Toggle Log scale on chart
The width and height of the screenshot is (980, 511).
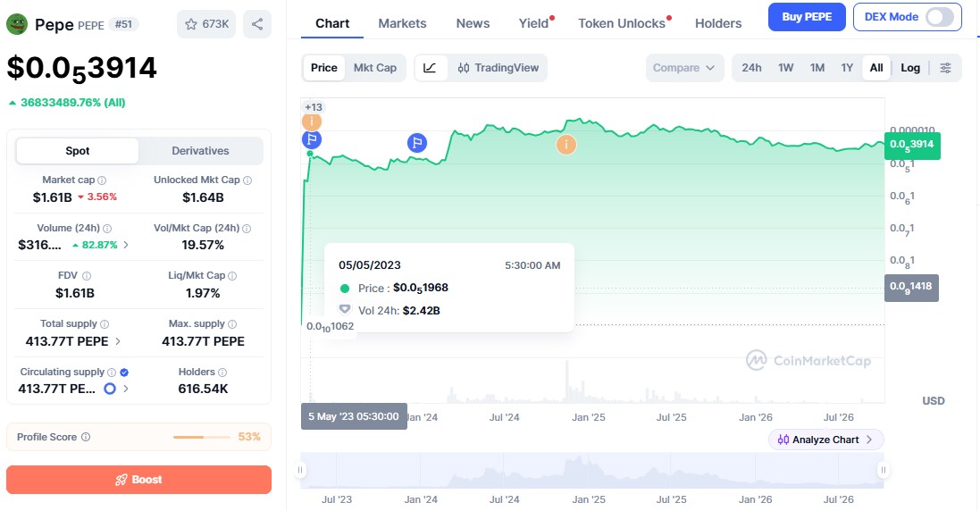click(x=910, y=68)
